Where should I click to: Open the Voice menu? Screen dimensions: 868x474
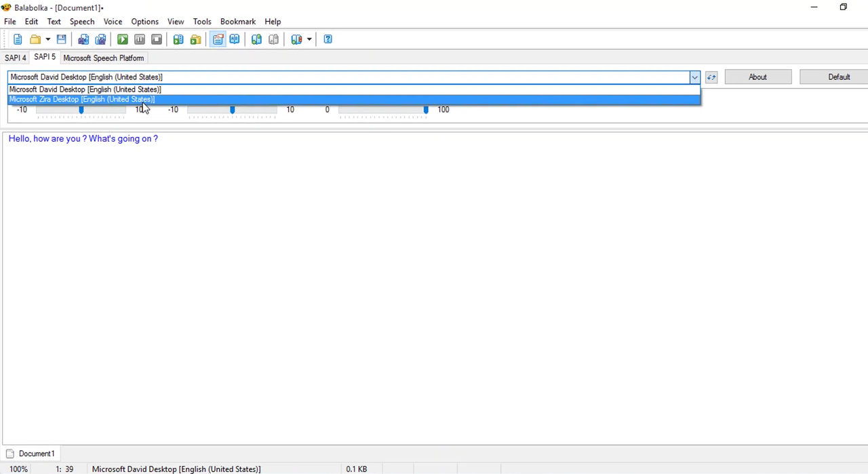click(x=113, y=22)
